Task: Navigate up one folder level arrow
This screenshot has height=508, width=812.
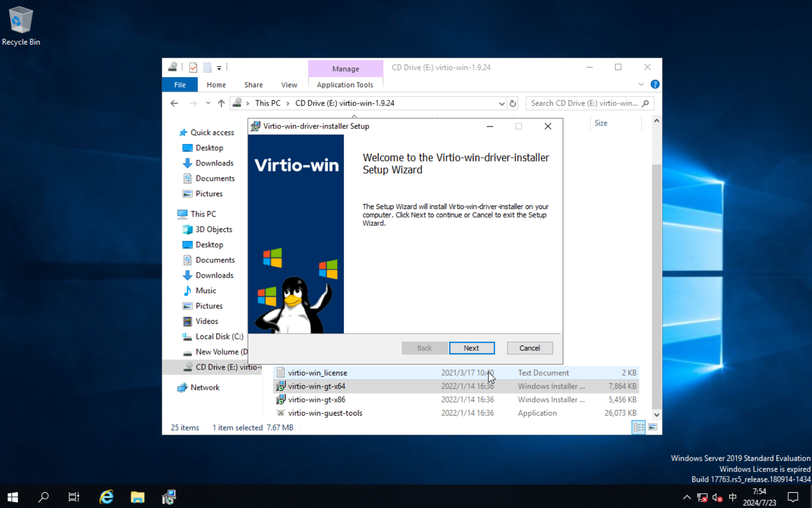Action: coord(221,104)
